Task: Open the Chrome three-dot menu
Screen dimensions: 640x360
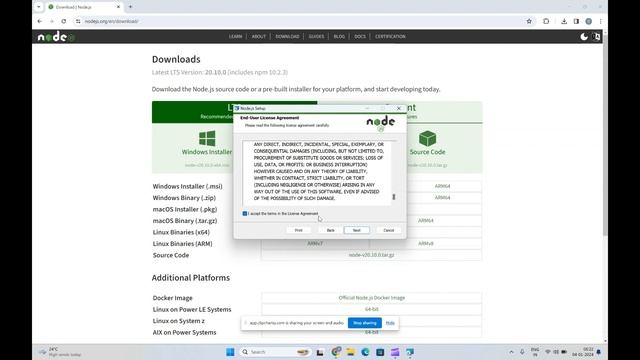Action: pos(600,21)
